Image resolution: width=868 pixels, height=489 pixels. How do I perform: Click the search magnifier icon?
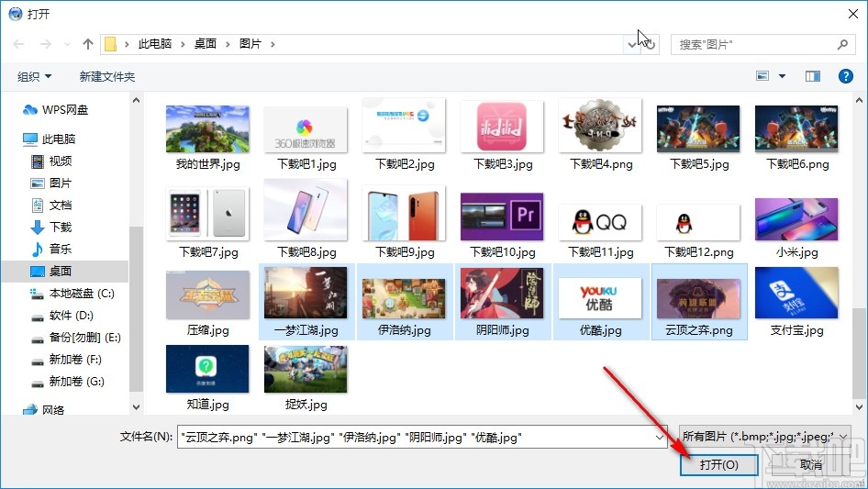tap(842, 44)
